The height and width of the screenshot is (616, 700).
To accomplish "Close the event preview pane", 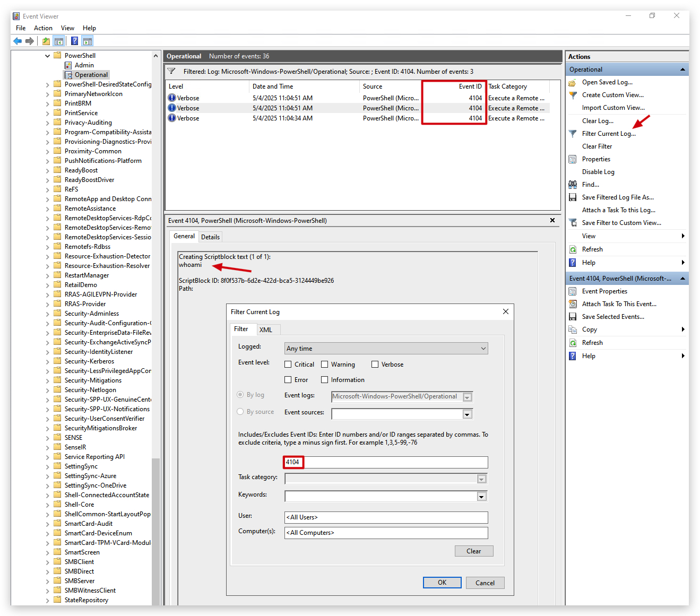I will click(x=552, y=220).
